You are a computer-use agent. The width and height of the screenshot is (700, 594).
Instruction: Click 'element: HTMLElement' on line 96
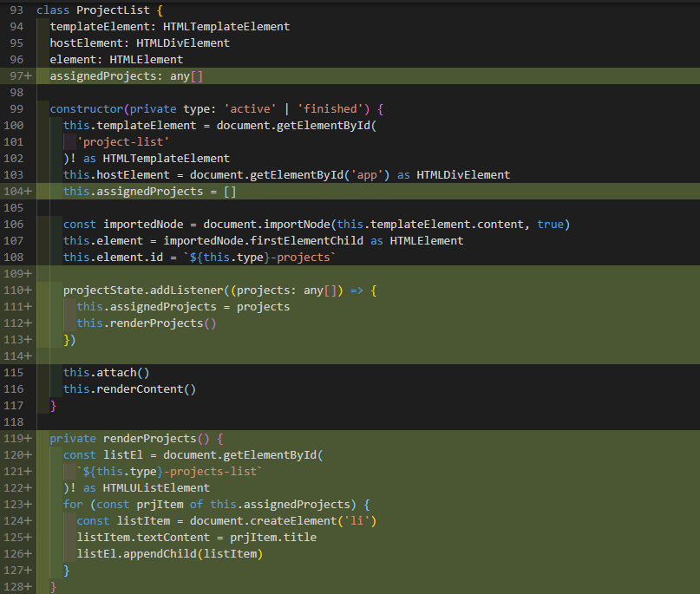116,60
